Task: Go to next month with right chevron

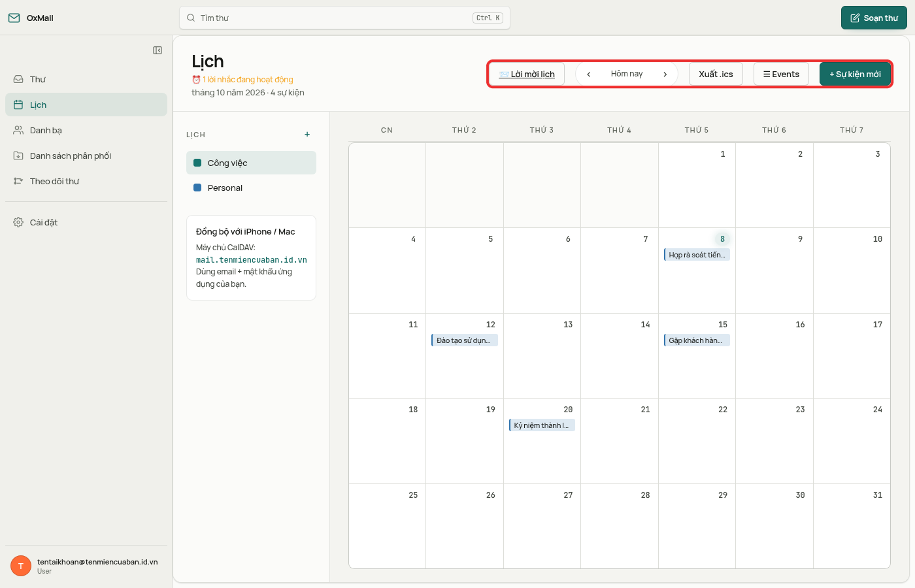Action: pyautogui.click(x=665, y=74)
